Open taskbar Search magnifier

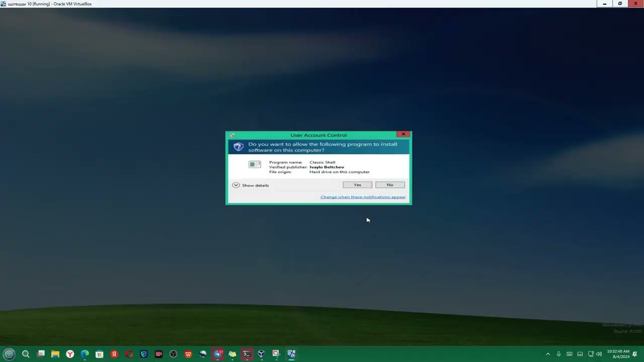tap(26, 354)
